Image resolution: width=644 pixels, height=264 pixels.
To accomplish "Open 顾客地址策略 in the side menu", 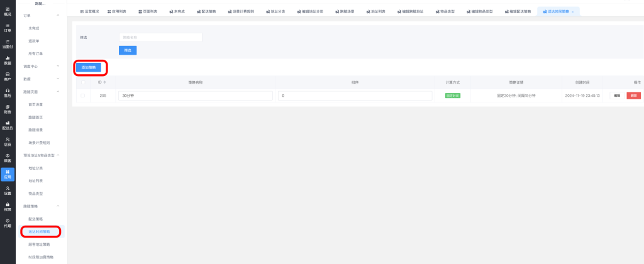I will click(x=40, y=245).
